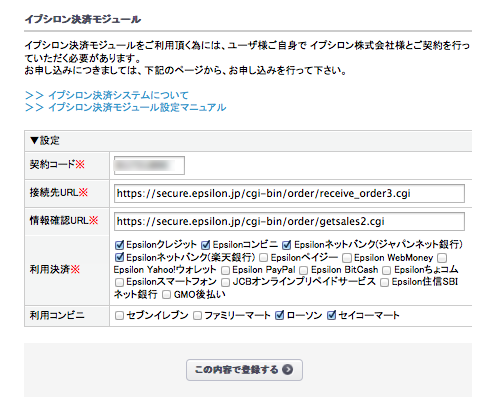Uncheck Epsilonネットバンク(ジャパンネット銀行) checkbox

tap(286, 245)
